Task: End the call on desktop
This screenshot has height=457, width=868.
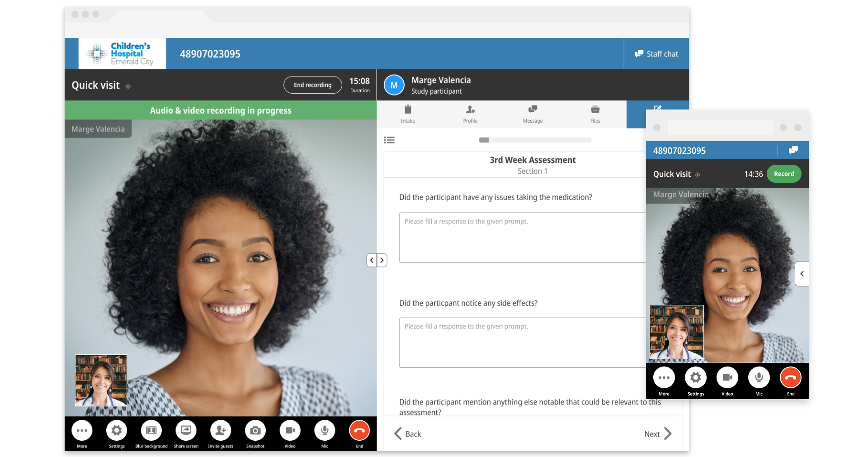Action: point(359,430)
